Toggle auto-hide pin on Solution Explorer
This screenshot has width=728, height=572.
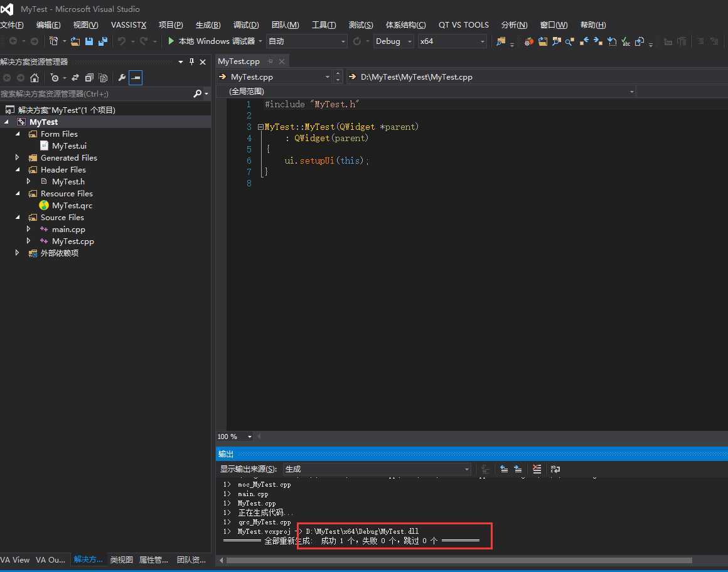[192, 61]
